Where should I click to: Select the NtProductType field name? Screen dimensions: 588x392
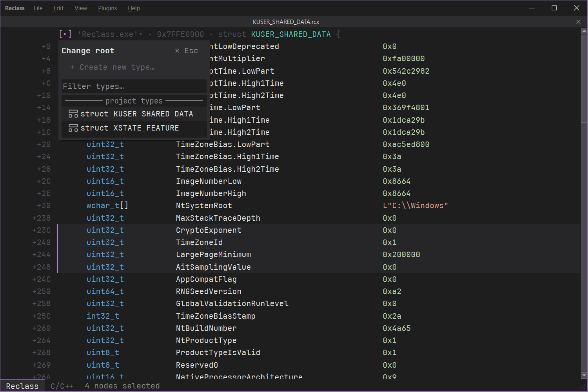206,340
